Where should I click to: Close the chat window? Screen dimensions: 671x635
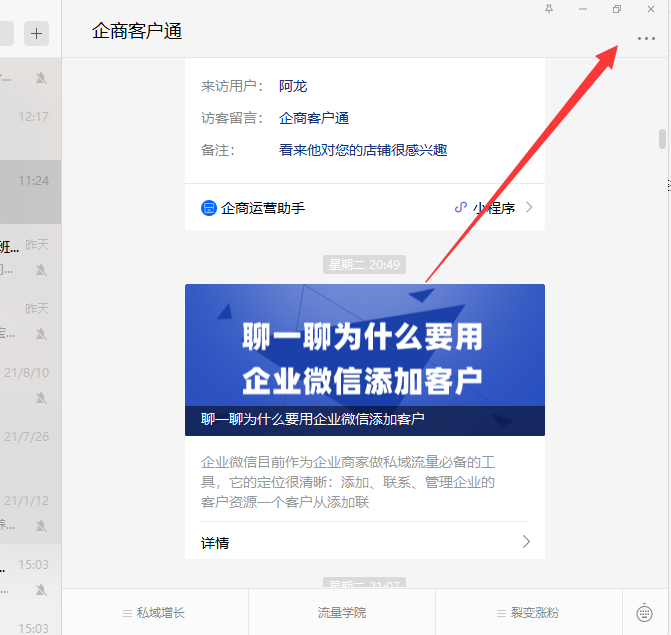(x=651, y=9)
